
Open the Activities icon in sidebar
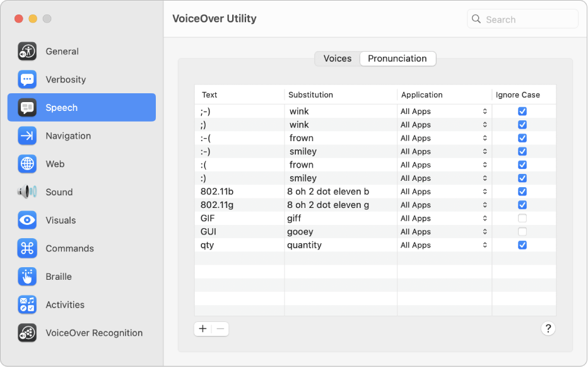coord(27,305)
